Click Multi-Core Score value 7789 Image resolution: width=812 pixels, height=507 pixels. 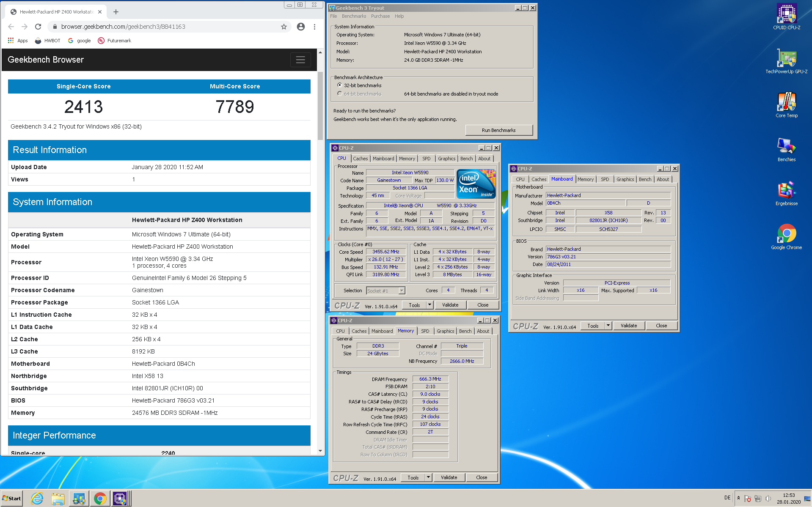click(235, 107)
